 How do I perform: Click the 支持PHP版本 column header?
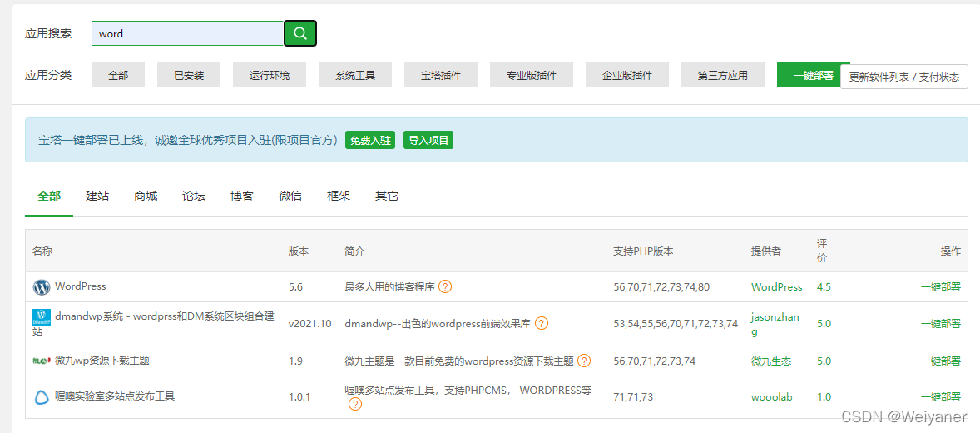(x=644, y=251)
